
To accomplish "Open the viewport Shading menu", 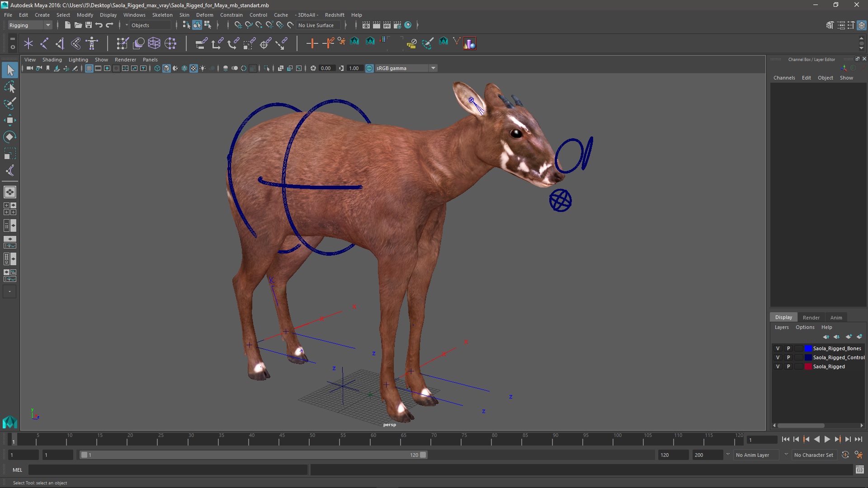I will click(52, 60).
